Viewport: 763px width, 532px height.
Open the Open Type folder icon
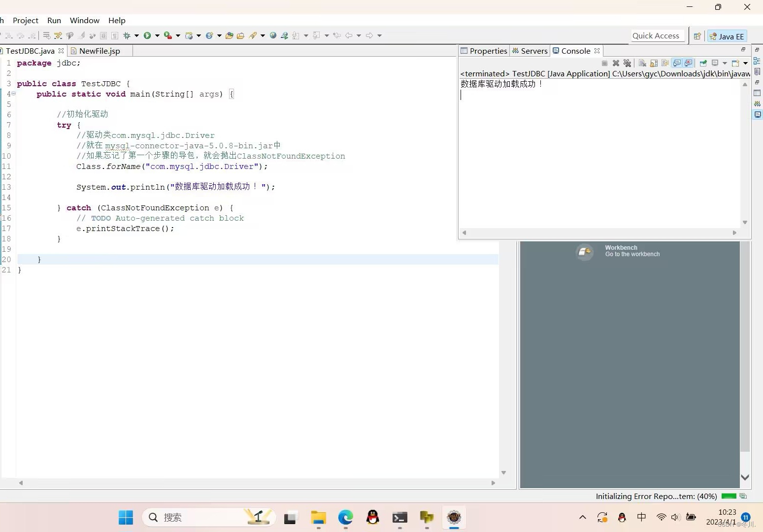pos(229,35)
